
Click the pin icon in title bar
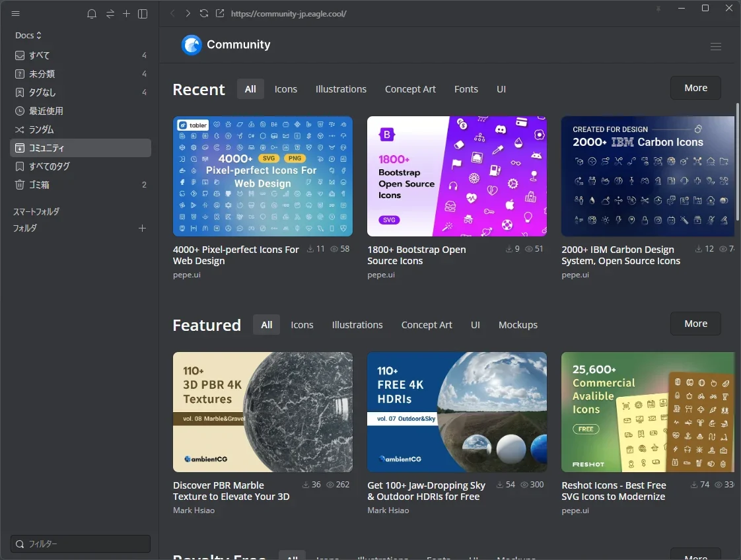pyautogui.click(x=658, y=9)
